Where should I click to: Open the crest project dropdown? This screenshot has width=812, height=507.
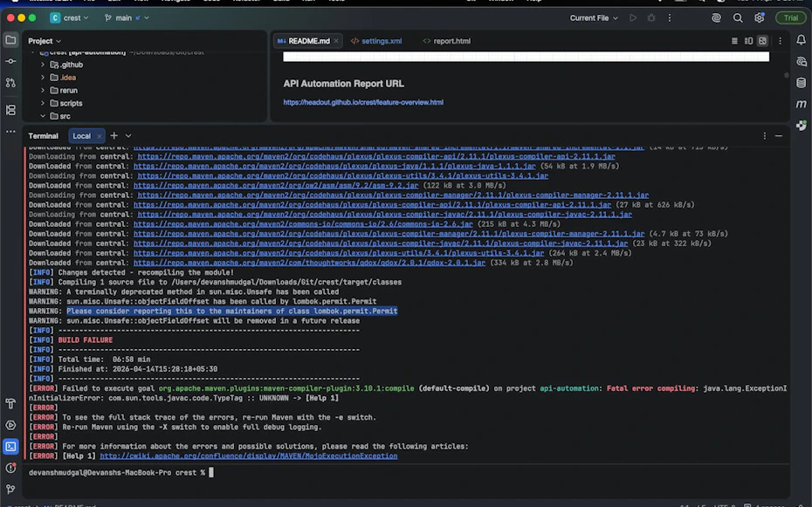coord(69,17)
